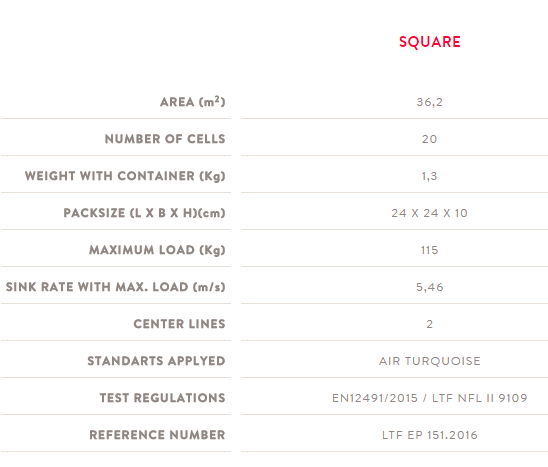This screenshot has width=548, height=467.
Task: Click the center lines value 2
Action: [430, 324]
